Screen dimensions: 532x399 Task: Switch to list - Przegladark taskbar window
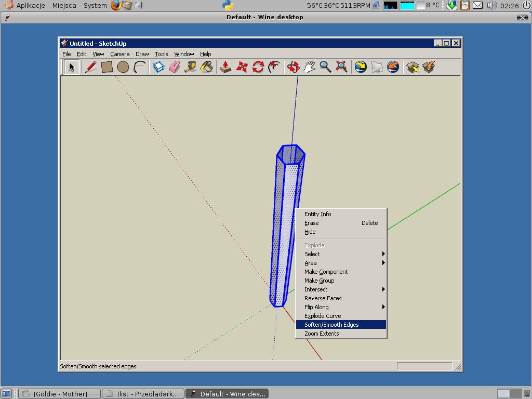click(143, 394)
